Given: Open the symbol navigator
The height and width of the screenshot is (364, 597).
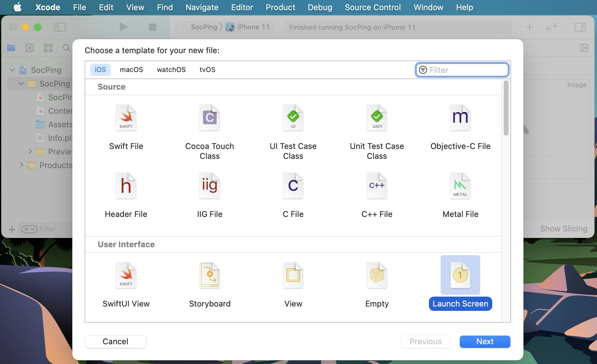Looking at the screenshot, I should 48,48.
